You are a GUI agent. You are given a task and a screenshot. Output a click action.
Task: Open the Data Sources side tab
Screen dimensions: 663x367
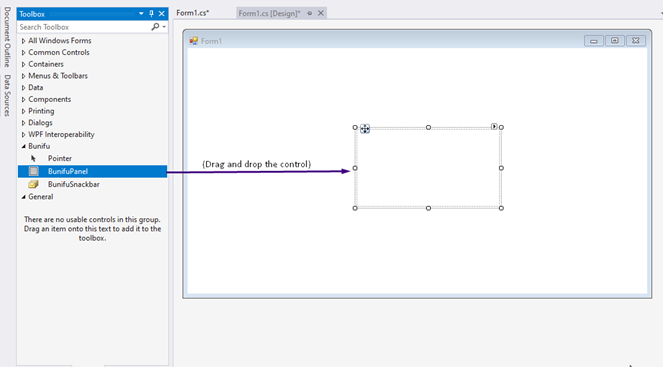(7, 96)
